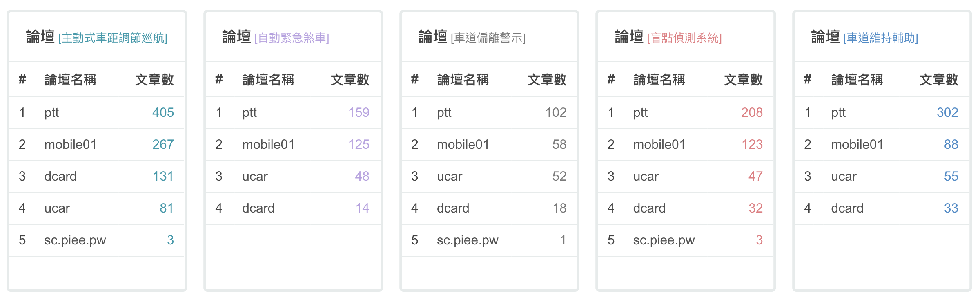Click the 車道偏離警示 forum panel title

click(472, 37)
